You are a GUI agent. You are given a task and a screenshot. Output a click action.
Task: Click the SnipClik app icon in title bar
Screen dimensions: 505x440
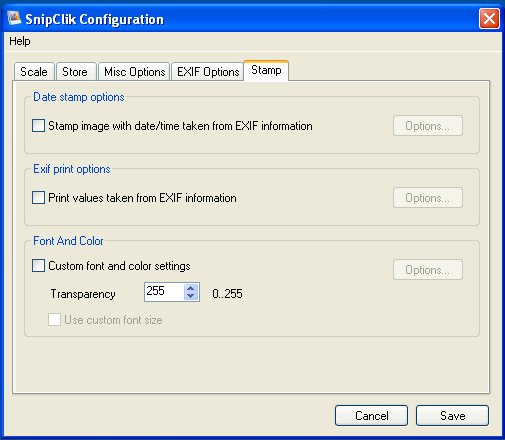pos(14,18)
